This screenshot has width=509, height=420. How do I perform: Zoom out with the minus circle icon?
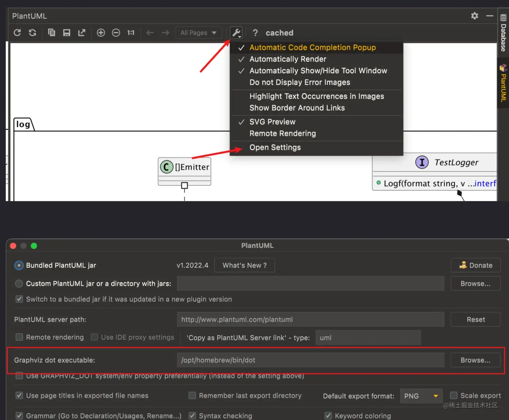pos(116,33)
